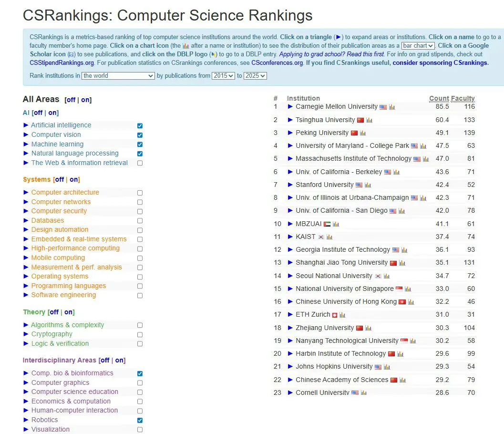The image size is (504, 434).
Task: Untick Natural language processing checkbox
Action: tap(140, 154)
